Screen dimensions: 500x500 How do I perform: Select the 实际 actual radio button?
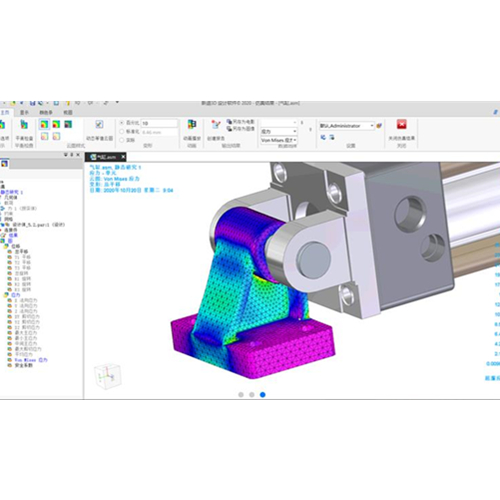(x=122, y=140)
